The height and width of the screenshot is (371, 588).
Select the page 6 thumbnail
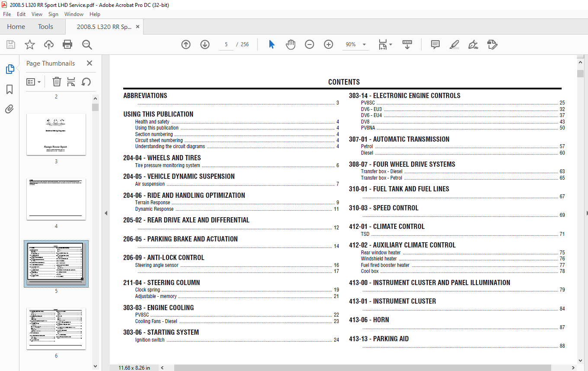coord(56,329)
